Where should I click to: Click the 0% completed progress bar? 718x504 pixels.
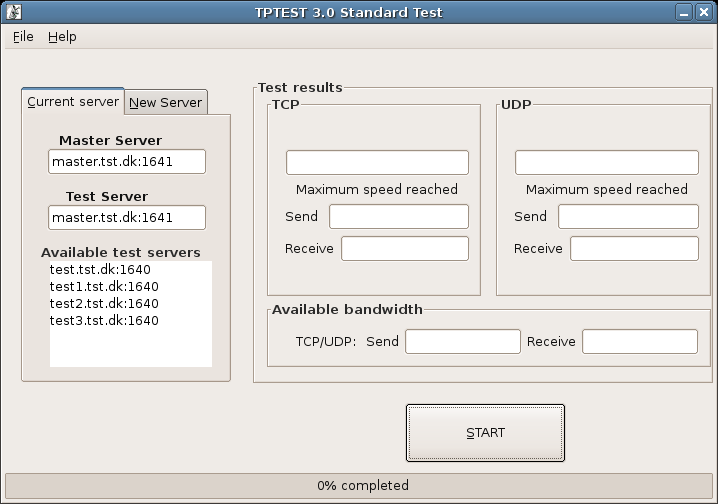point(359,486)
